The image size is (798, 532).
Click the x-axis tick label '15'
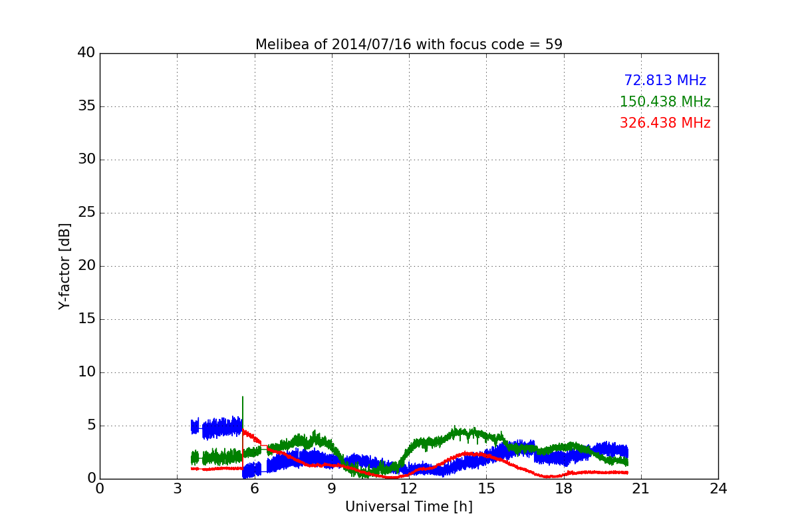click(486, 489)
